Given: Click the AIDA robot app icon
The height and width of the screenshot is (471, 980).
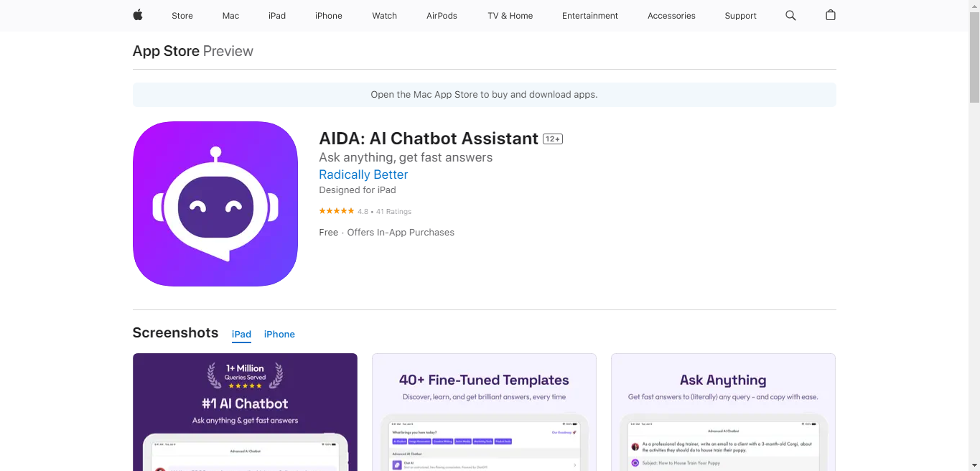Looking at the screenshot, I should [215, 204].
